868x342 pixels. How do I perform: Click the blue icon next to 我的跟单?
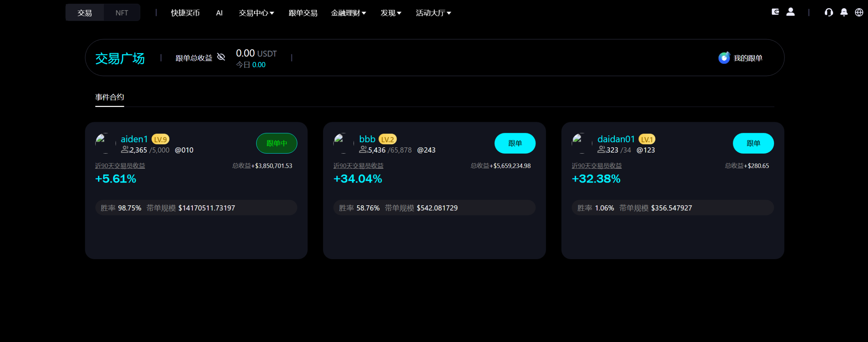pyautogui.click(x=724, y=58)
